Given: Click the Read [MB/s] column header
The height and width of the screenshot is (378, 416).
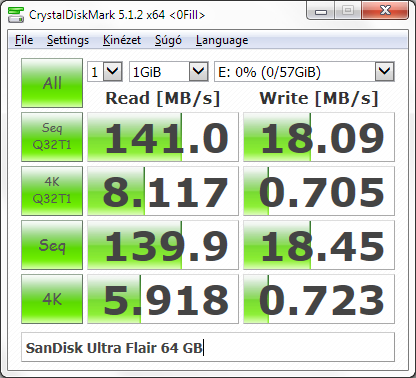Looking at the screenshot, I should coord(163,98).
